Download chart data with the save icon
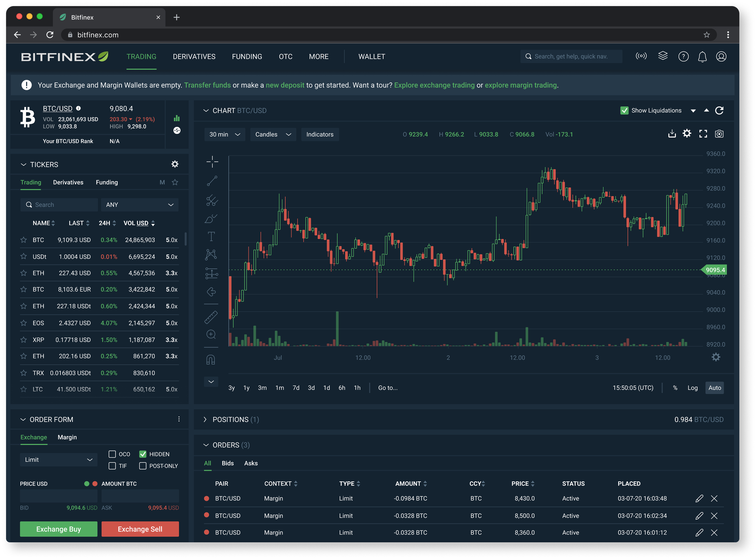Viewport: 756px width, 559px height. 672,134
